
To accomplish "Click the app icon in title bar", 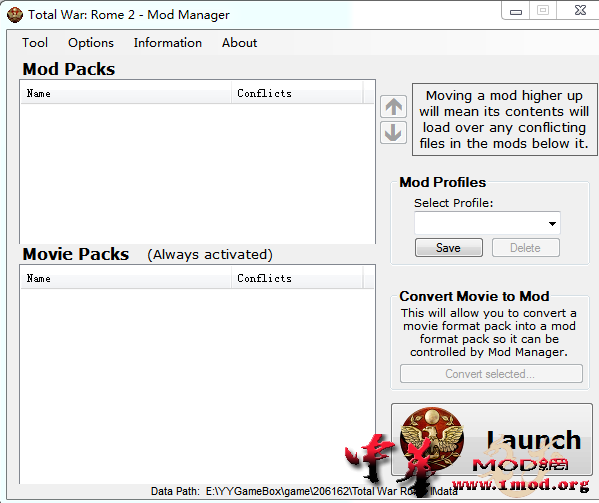I will [15, 15].
